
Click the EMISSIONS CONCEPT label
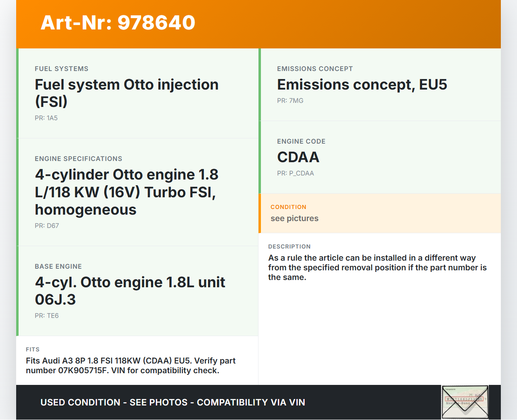pos(315,69)
